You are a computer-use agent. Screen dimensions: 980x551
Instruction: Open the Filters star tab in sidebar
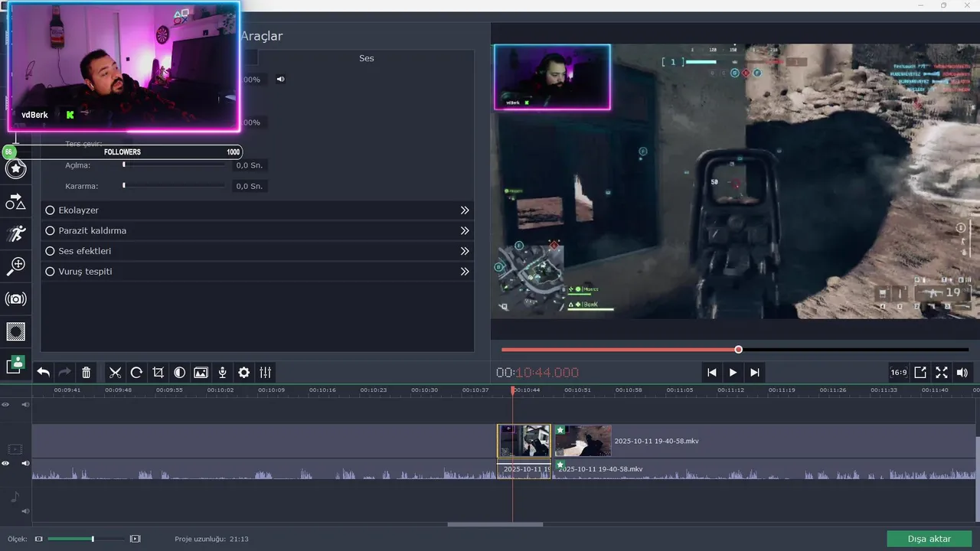(x=15, y=168)
